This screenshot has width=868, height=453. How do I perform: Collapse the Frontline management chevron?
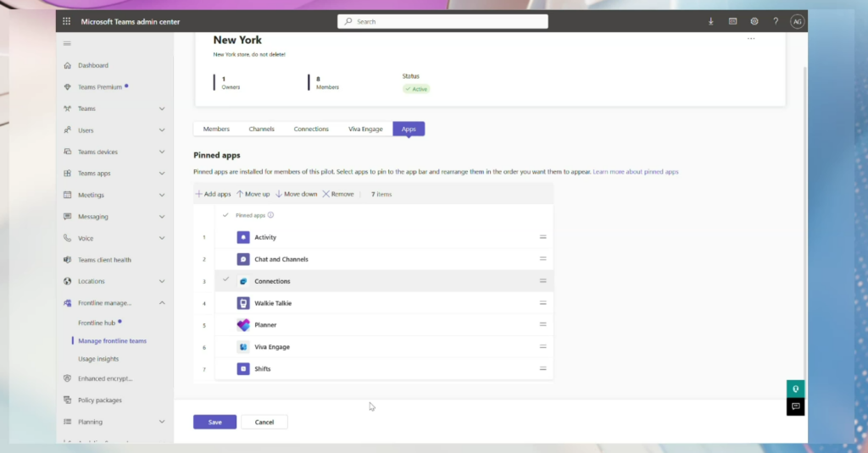pyautogui.click(x=162, y=302)
